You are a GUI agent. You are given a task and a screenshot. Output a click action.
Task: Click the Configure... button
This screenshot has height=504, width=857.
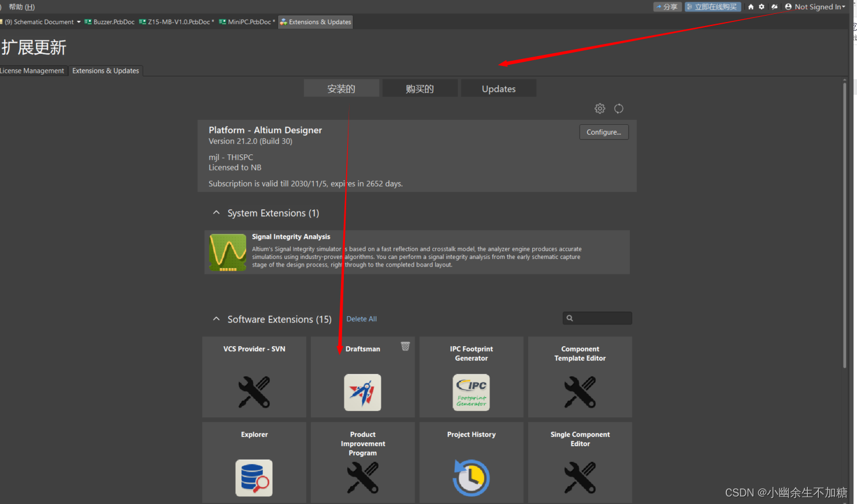[603, 132]
